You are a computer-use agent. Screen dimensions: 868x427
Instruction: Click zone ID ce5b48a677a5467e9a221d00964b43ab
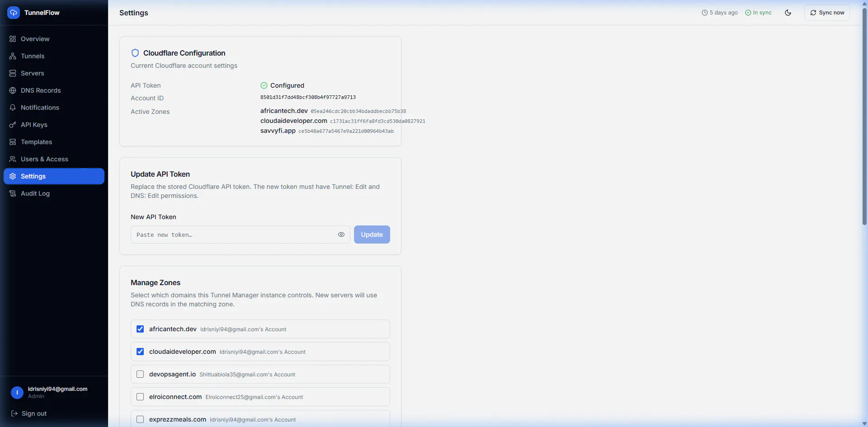[x=346, y=131]
